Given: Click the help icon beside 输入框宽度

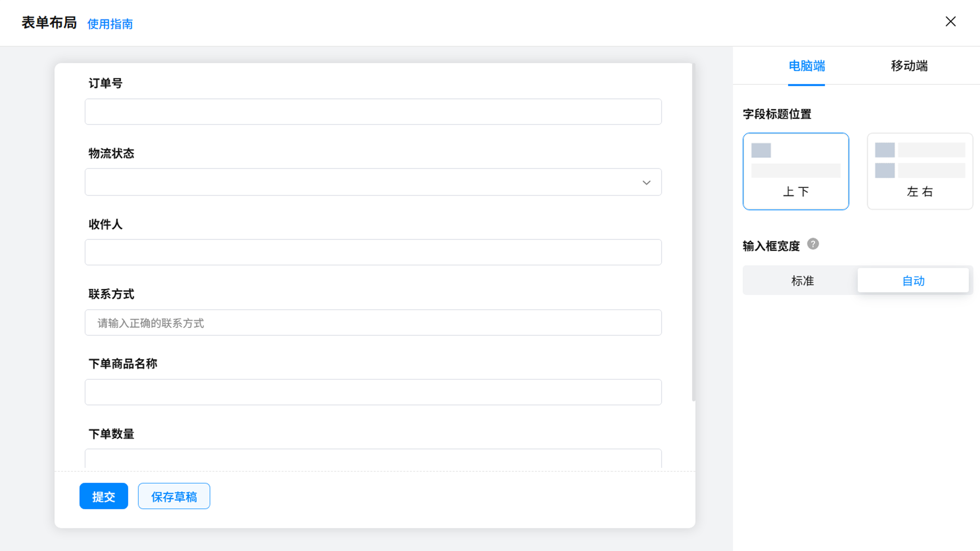Looking at the screenshot, I should coord(813,244).
